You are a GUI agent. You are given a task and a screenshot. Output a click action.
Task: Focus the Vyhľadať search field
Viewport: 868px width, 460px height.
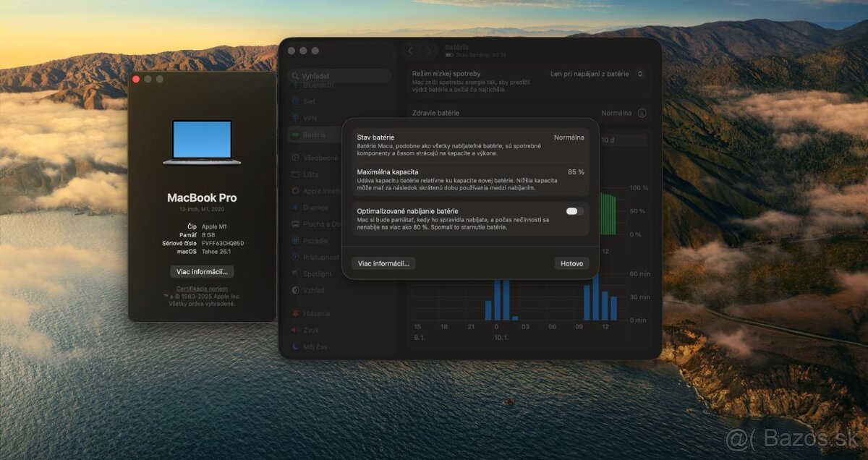[340, 75]
